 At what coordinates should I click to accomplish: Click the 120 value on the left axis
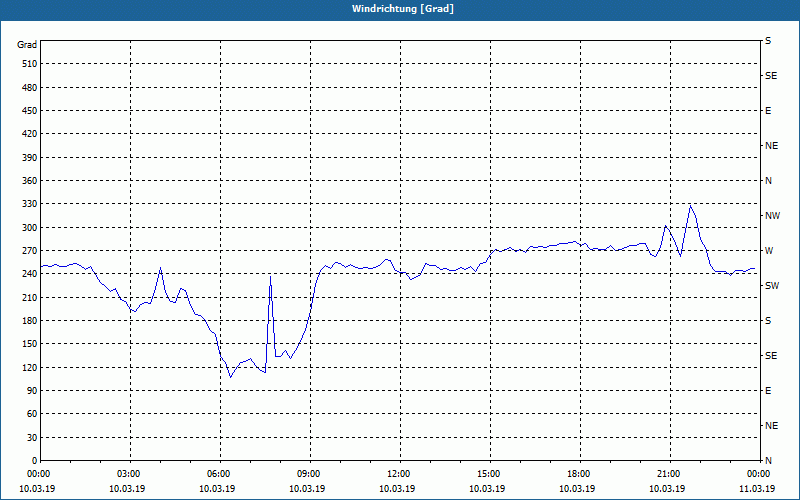(30, 367)
